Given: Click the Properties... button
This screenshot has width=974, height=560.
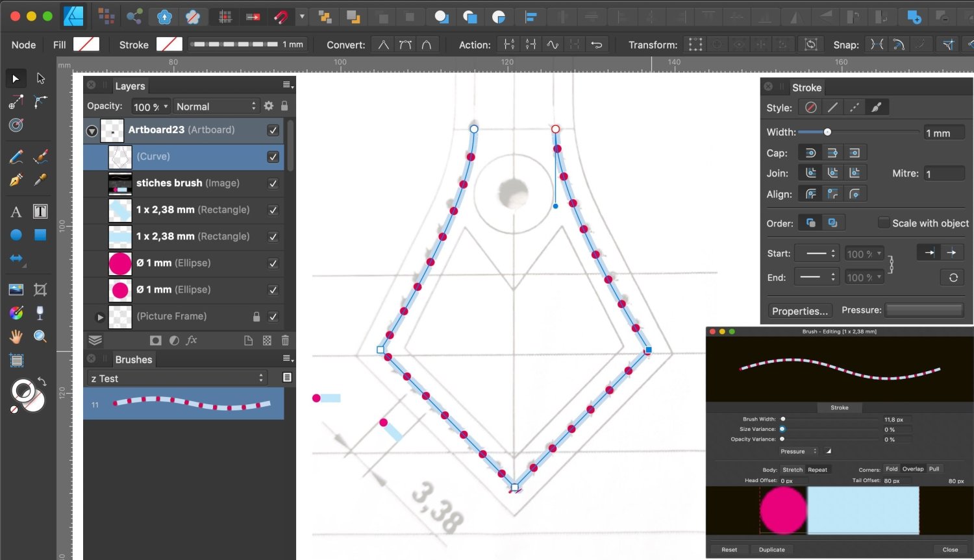Looking at the screenshot, I should coord(800,311).
